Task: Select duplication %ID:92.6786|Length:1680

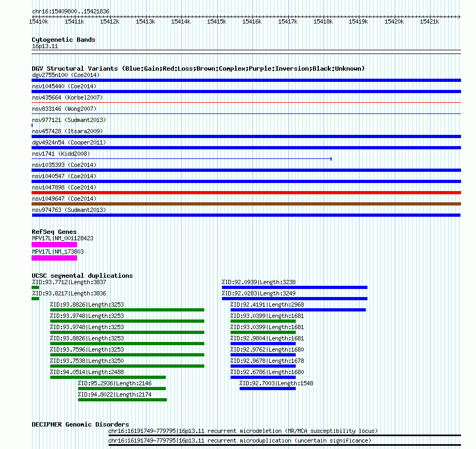Action: (x=263, y=377)
